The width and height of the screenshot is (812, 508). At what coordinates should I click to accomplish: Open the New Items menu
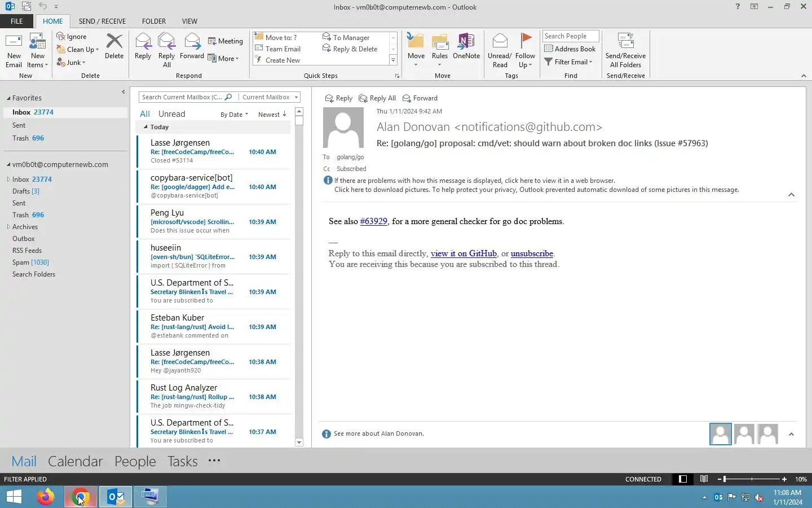click(38, 50)
